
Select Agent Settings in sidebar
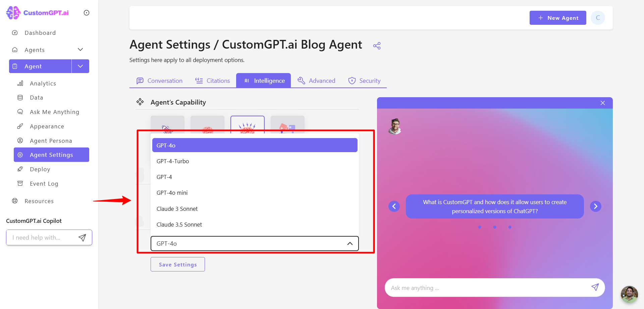51,155
